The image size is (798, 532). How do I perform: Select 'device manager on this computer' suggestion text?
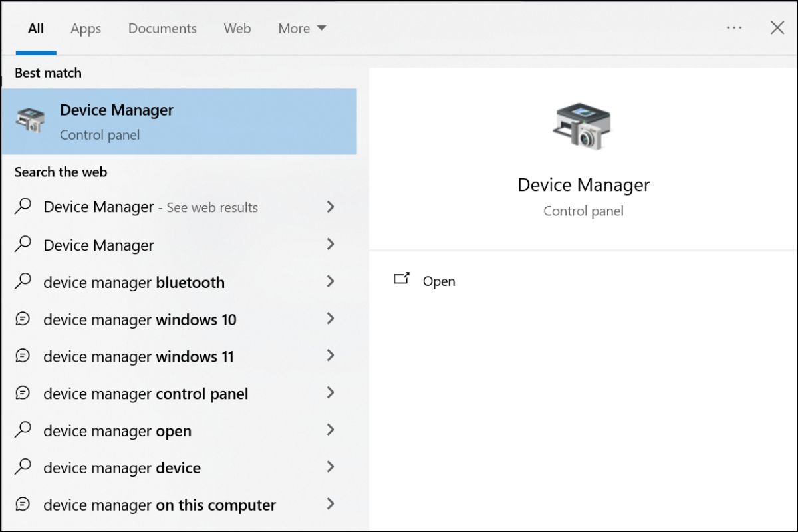[160, 505]
